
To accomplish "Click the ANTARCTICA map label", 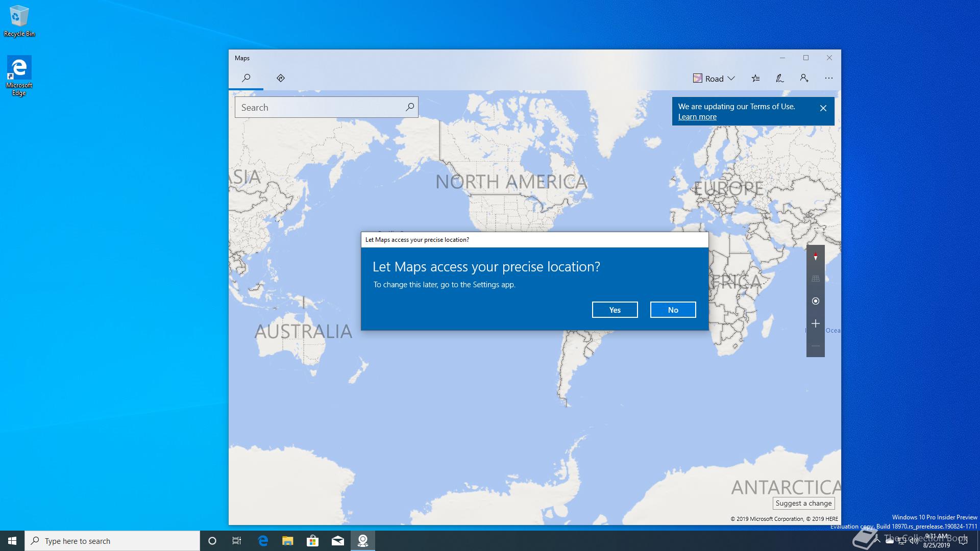I will coord(786,487).
